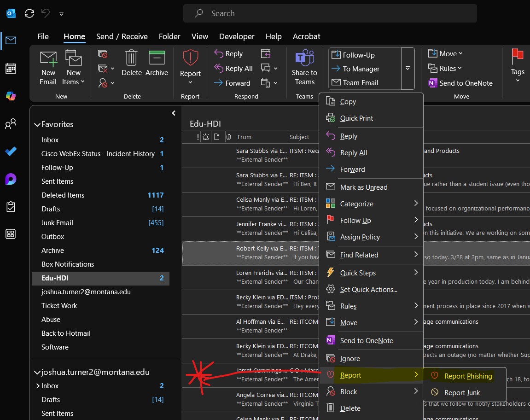Viewport: 530px width, 420px height.
Task: Open the Rules dropdown in ribbon
Action: click(445, 68)
